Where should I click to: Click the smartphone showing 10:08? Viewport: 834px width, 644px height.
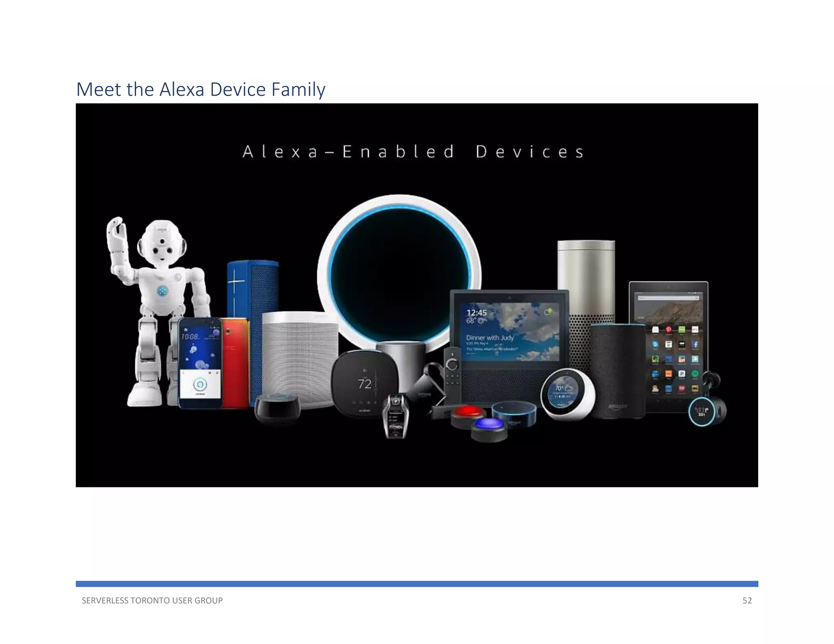pos(200,364)
